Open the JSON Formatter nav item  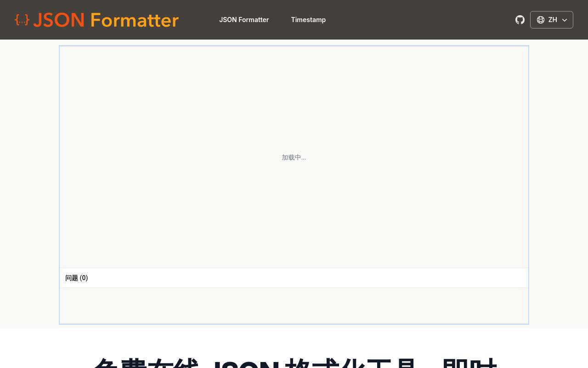click(x=244, y=20)
